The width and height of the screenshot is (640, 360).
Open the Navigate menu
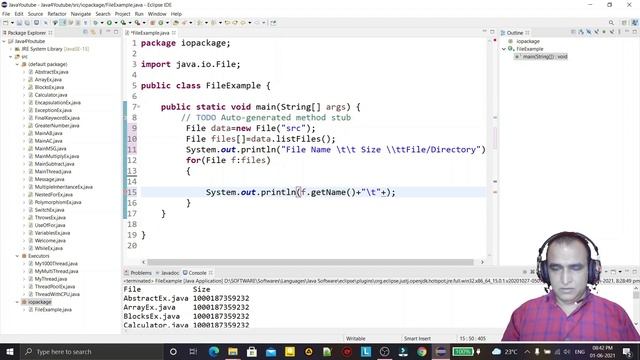[x=81, y=14]
